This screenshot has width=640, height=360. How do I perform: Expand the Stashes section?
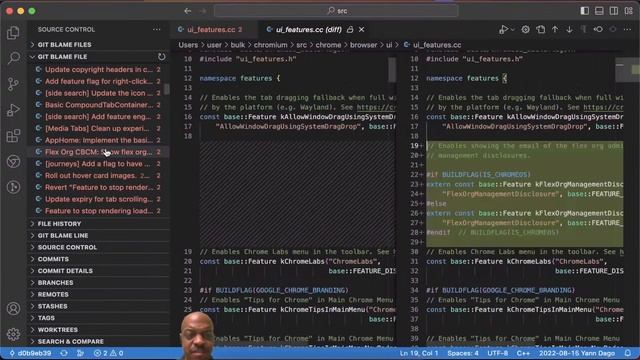click(99, 306)
